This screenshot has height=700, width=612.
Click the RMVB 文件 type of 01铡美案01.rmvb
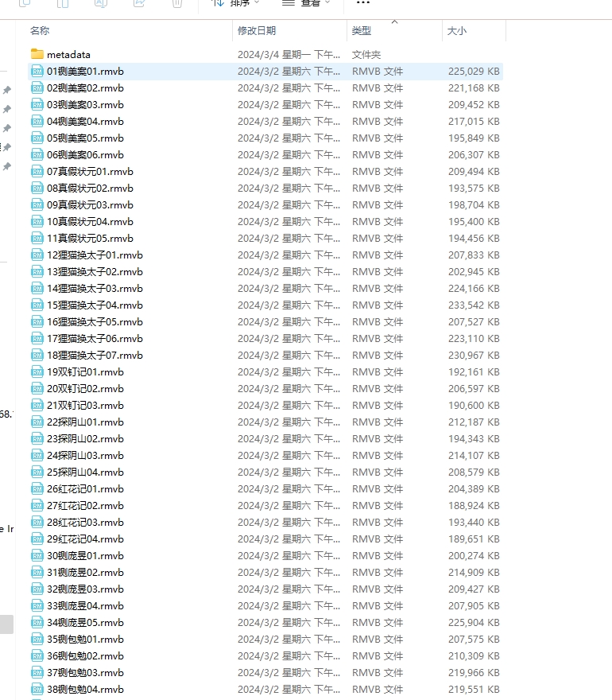[378, 72]
